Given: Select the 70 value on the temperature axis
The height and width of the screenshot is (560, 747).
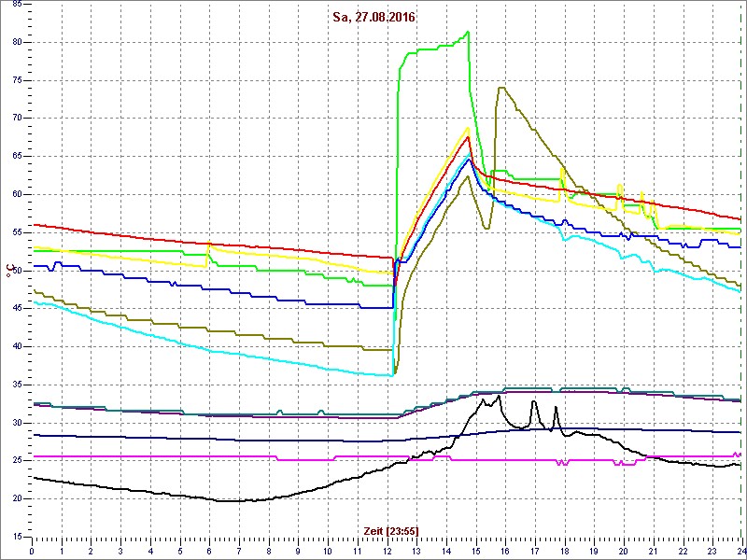Looking at the screenshot, I should tap(16, 119).
